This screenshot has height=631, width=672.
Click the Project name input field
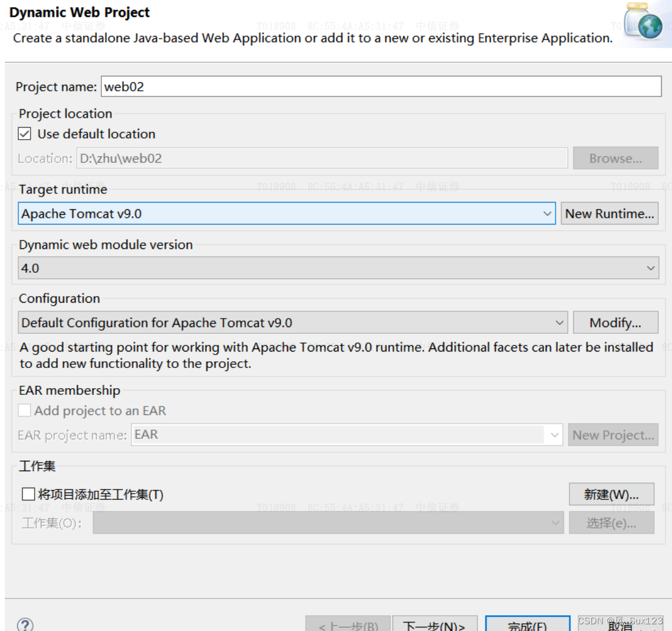coord(381,87)
